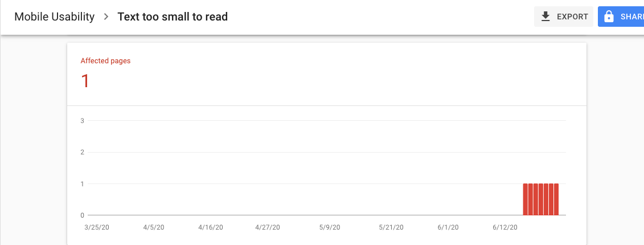Click the Export download arrow icon
Screen dimensions: 644x245
coord(545,17)
